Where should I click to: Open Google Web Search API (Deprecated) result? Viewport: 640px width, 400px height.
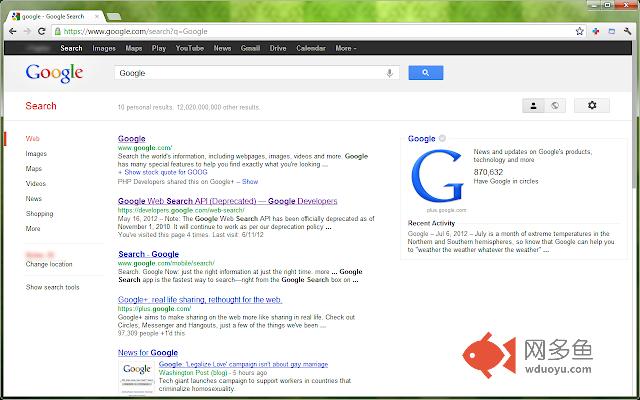[x=227, y=201]
